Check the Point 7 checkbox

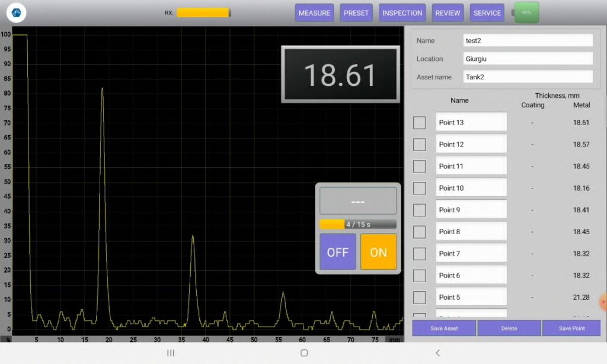[x=419, y=254]
